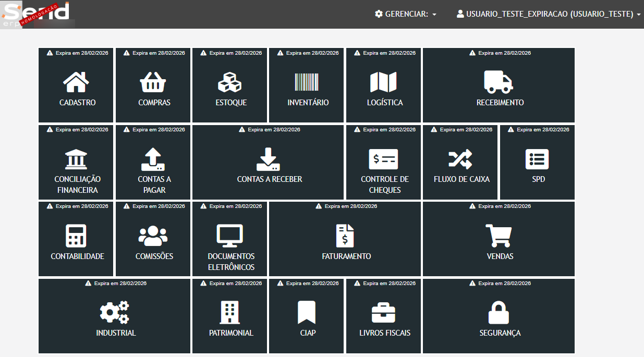Screen dimensions: 644x357
Task: Select the Contas a Pagar upload icon
Action: 153,159
